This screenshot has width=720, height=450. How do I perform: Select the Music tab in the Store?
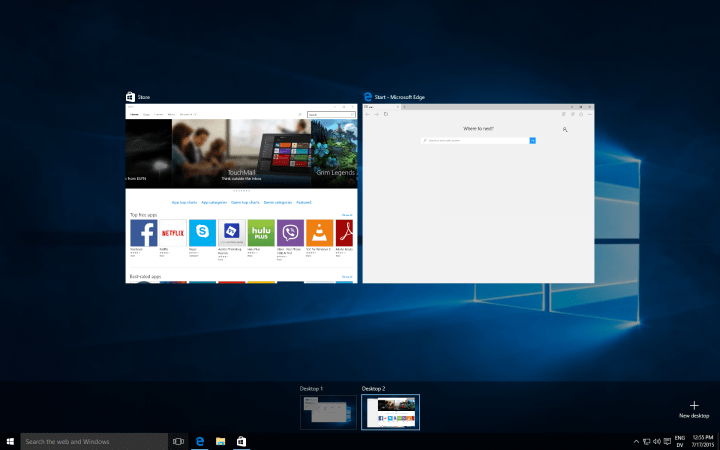click(x=171, y=114)
